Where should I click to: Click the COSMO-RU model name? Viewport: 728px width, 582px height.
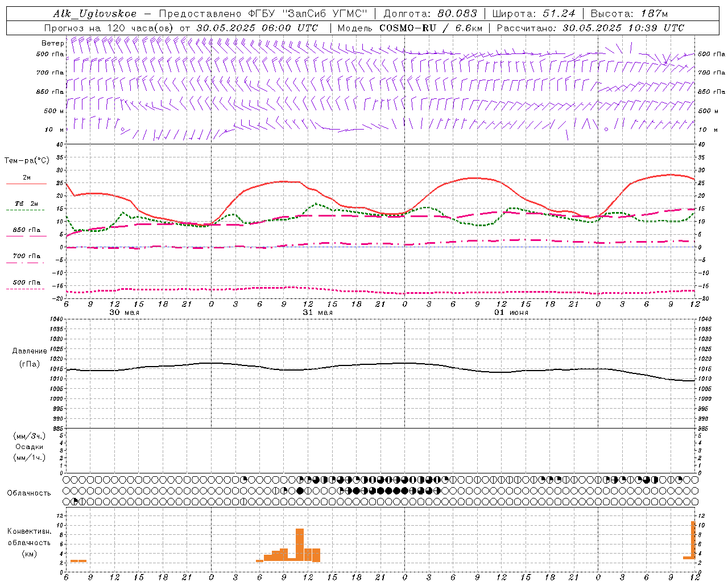coord(408,28)
